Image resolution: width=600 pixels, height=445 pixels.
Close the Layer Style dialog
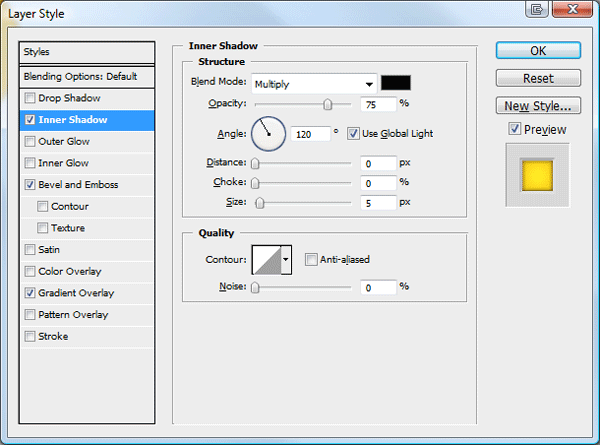[572, 9]
